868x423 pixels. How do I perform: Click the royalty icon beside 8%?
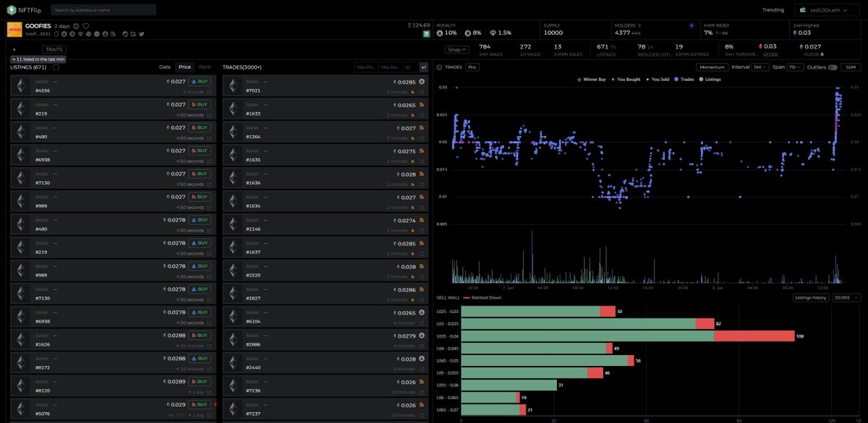(468, 33)
